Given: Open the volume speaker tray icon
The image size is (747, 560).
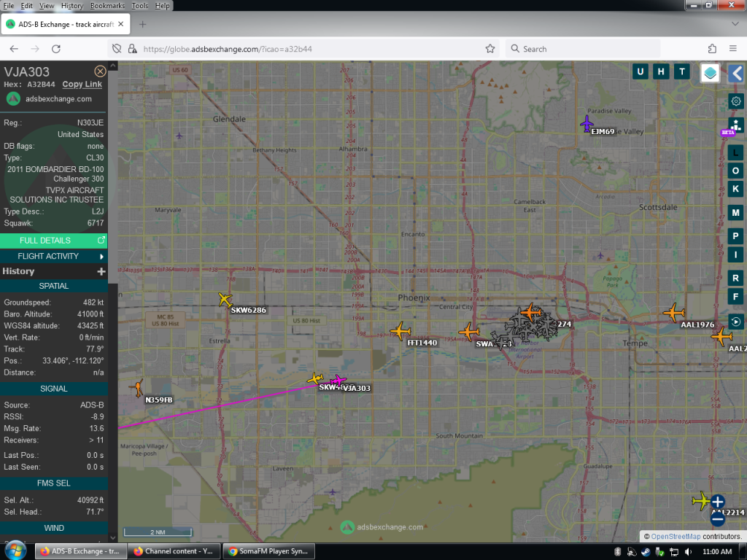Looking at the screenshot, I should (688, 551).
